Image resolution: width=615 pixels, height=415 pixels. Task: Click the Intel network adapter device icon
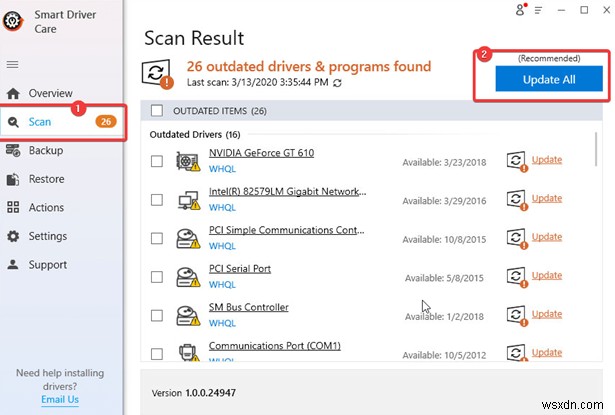(x=189, y=200)
